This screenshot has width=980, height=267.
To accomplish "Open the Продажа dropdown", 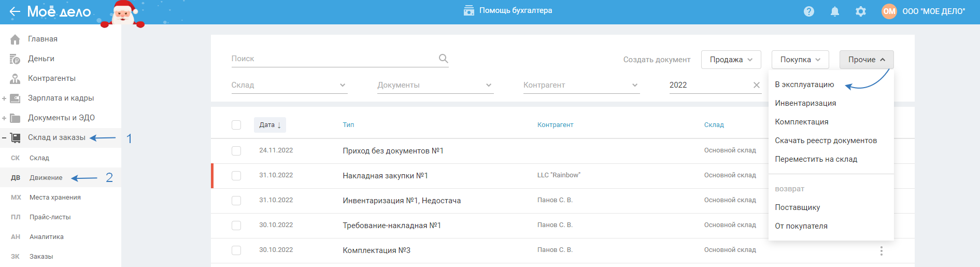I will [731, 60].
